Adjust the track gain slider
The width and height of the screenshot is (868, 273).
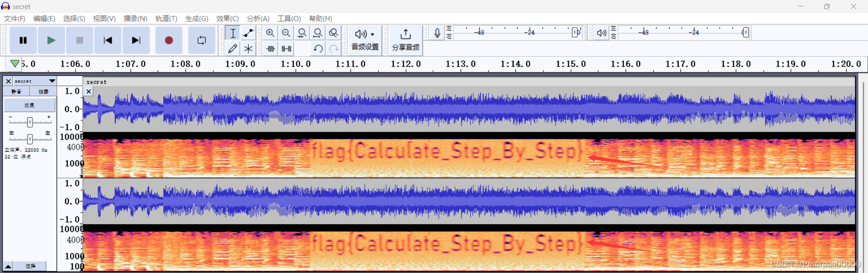point(30,122)
